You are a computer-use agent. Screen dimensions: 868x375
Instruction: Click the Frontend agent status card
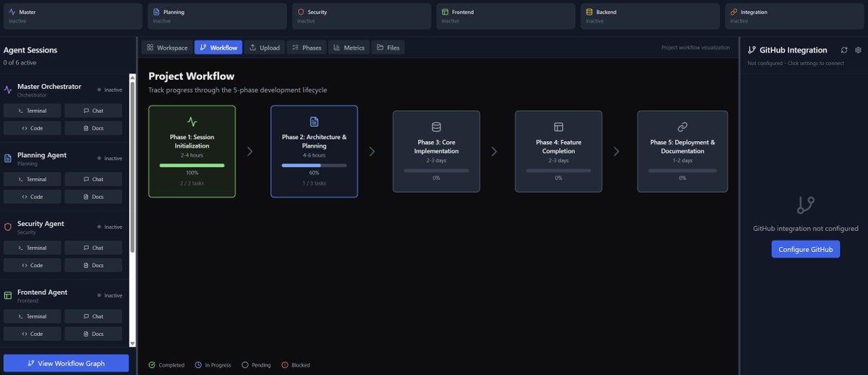506,16
